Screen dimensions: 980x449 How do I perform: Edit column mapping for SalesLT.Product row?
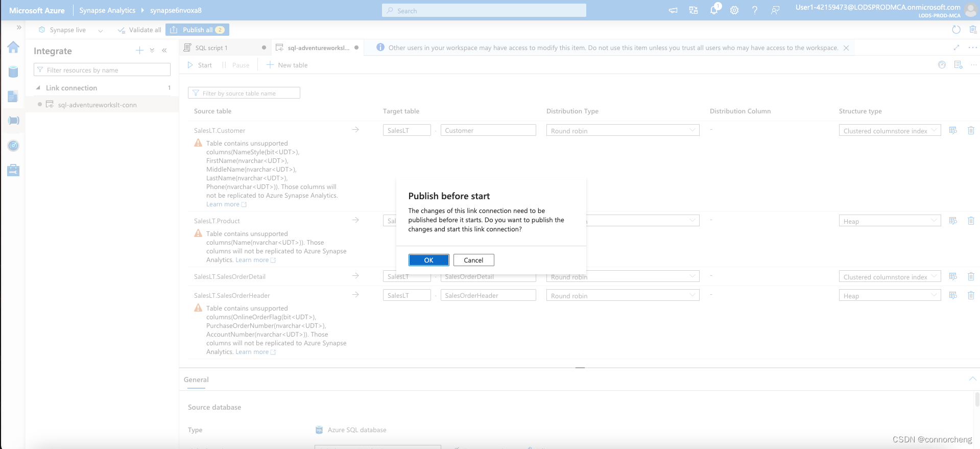[953, 221]
